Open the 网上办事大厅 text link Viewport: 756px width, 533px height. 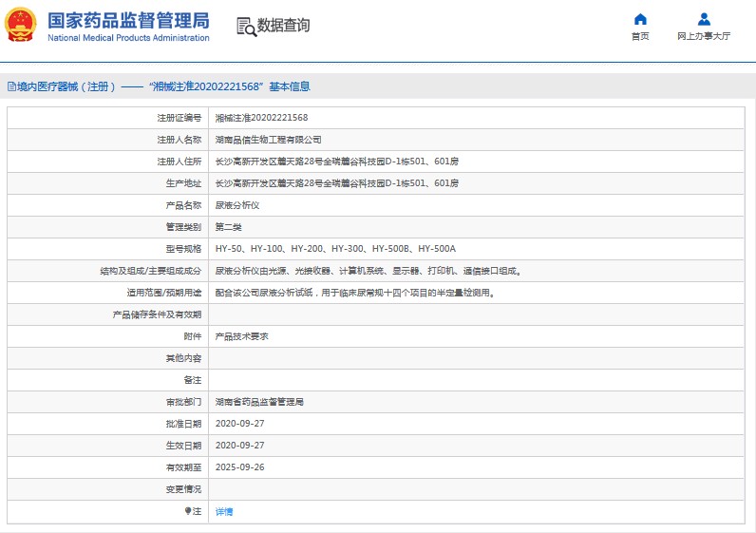704,36
